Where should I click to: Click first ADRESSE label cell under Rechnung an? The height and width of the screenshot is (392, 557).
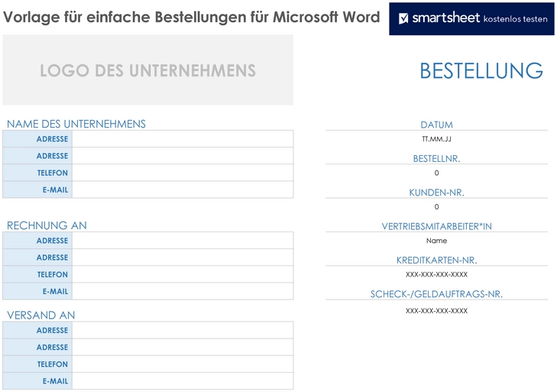click(x=37, y=241)
